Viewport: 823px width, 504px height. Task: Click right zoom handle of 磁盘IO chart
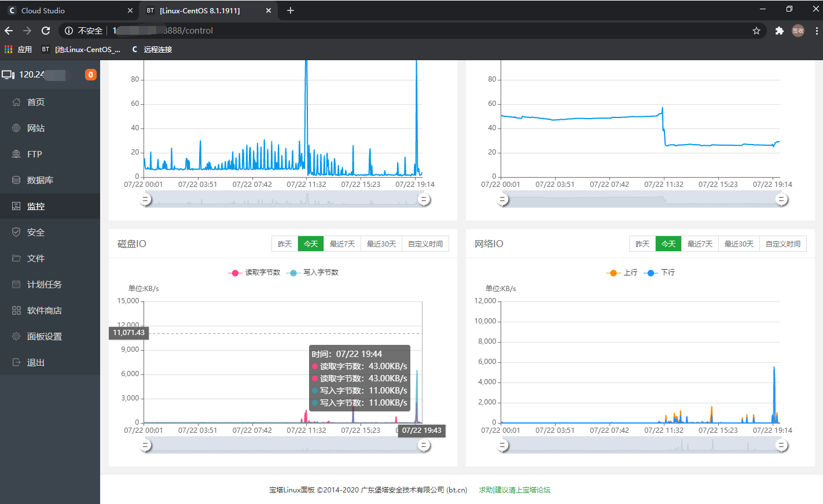pyautogui.click(x=424, y=446)
